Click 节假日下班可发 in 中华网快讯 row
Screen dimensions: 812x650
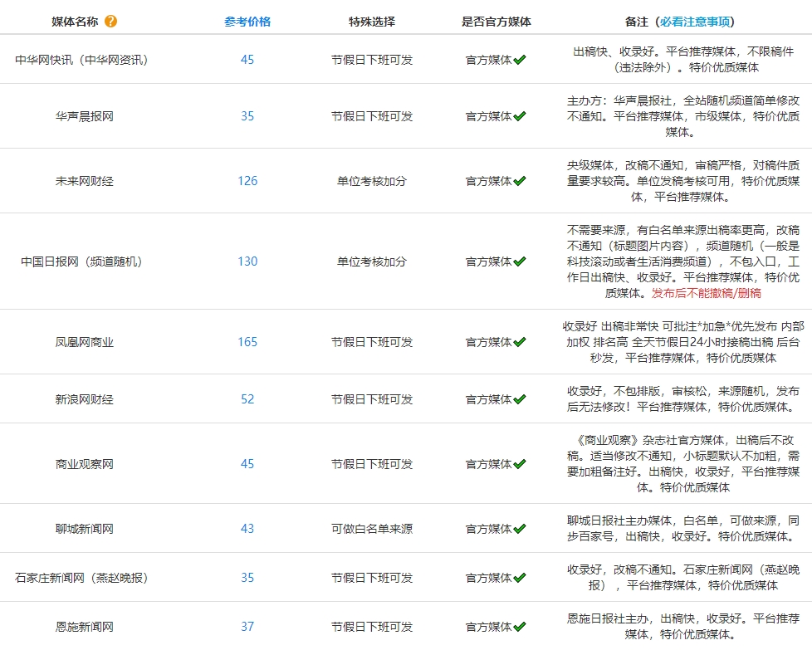(x=372, y=60)
